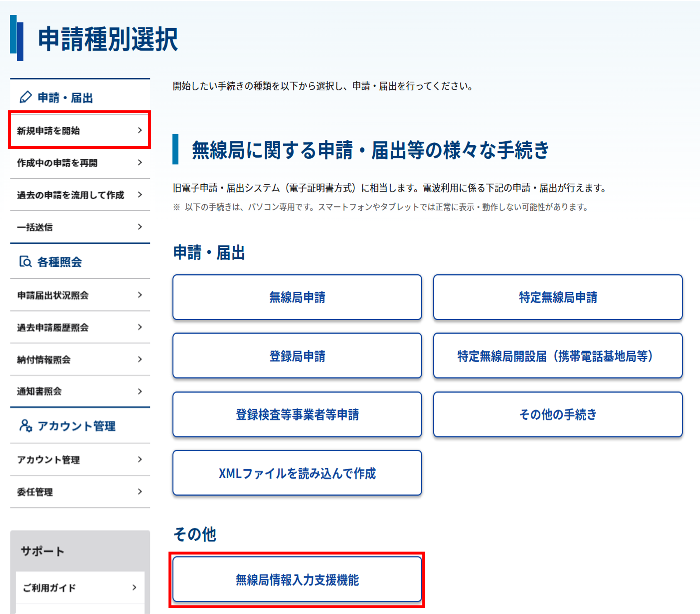Open the アカウント管理 sidebar link row
Viewport: 700px width, 614px height.
coord(80,460)
